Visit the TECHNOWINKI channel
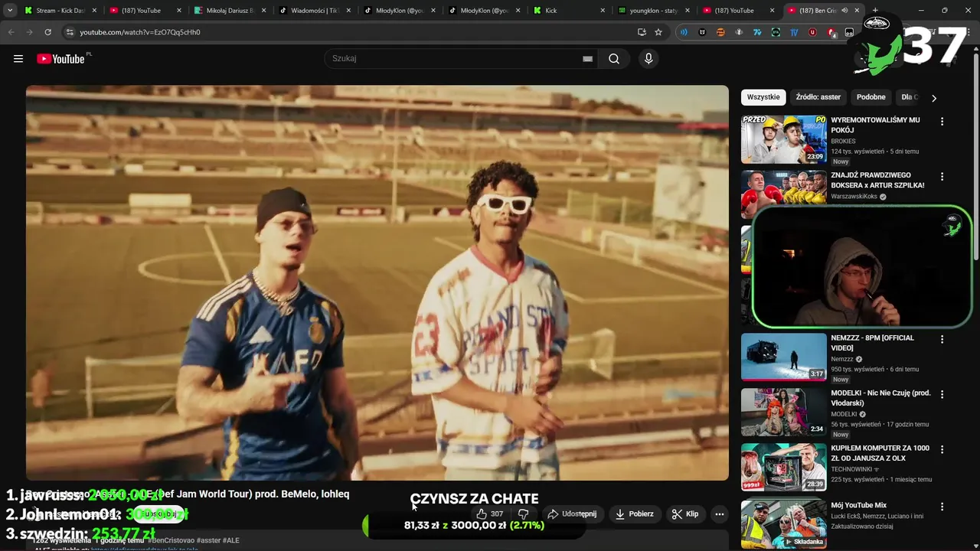The width and height of the screenshot is (980, 551). [x=851, y=469]
